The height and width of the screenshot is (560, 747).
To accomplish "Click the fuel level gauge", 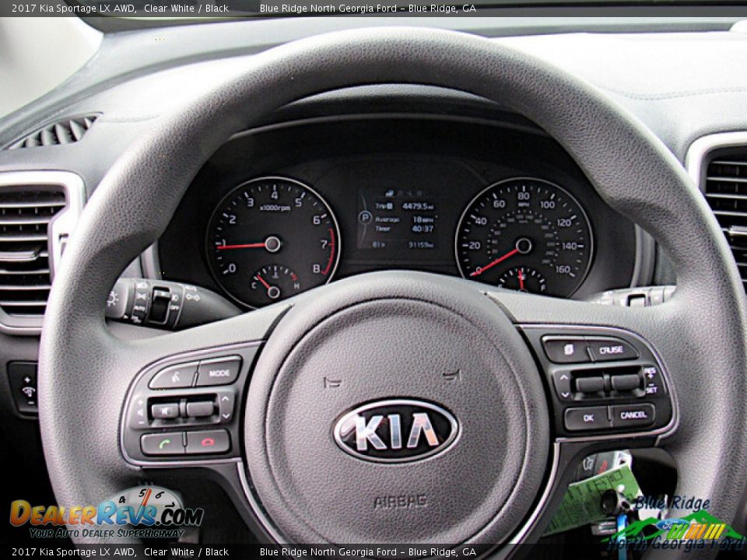I will click(x=521, y=279).
